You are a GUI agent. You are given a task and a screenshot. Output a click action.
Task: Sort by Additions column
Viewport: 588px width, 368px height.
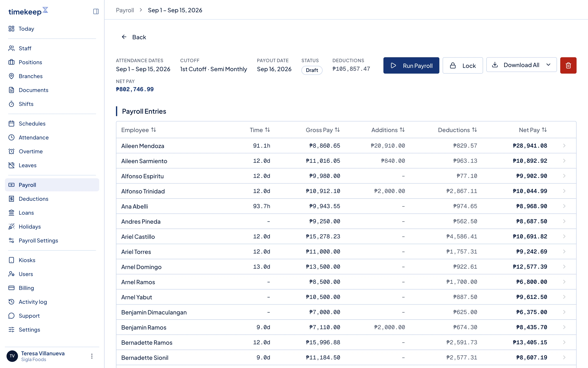388,130
